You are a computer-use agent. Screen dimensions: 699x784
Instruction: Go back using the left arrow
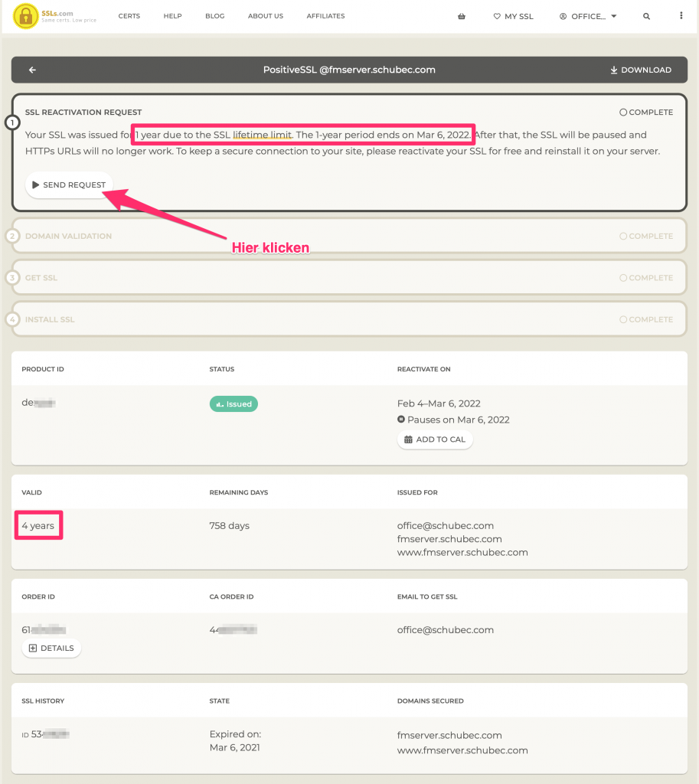coord(32,70)
